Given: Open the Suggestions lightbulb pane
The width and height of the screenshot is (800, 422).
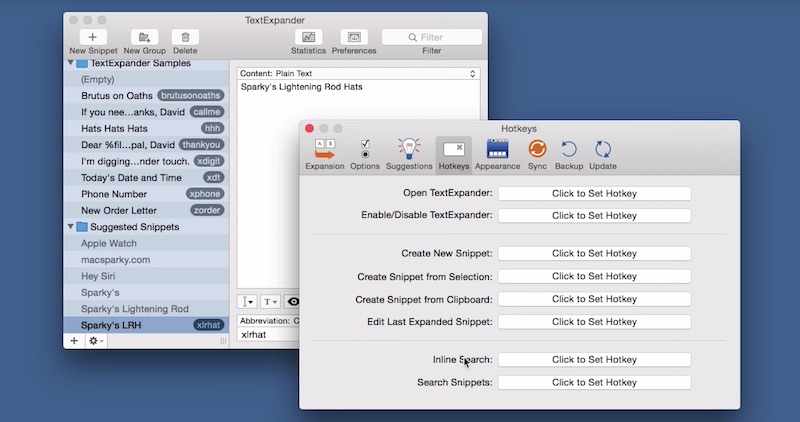Looking at the screenshot, I should click(409, 154).
